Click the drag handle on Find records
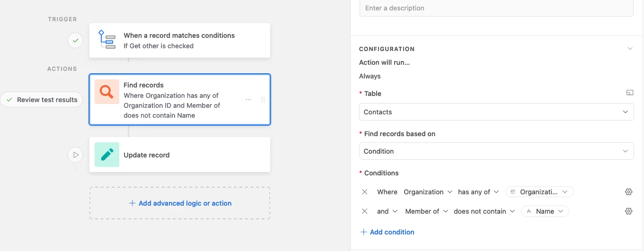This screenshot has height=251, width=644. pyautogui.click(x=263, y=100)
